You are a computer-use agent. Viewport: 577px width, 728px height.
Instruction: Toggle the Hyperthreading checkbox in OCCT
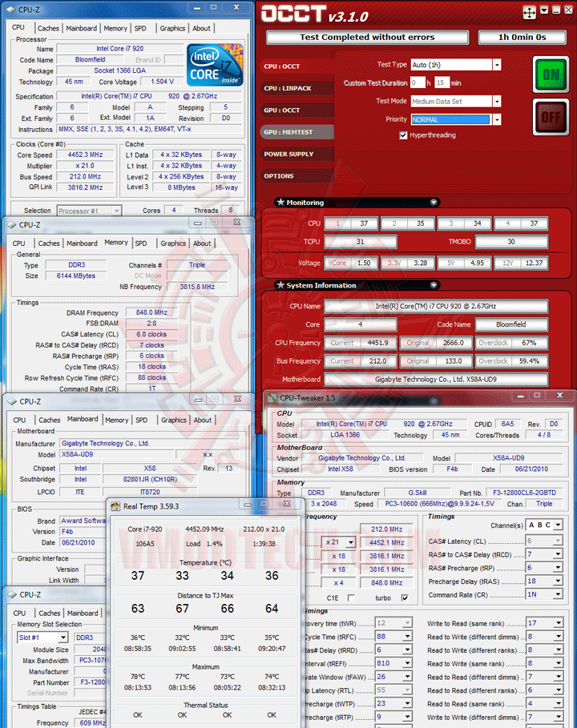coord(403,135)
